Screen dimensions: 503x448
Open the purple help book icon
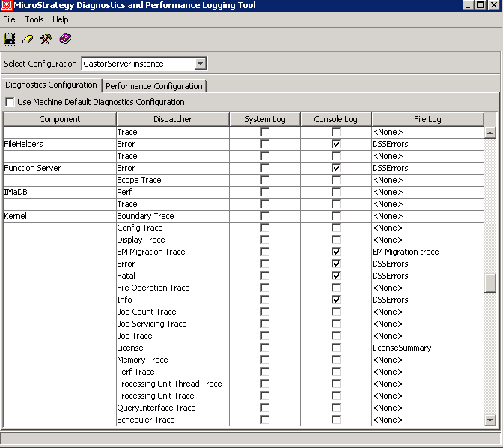[x=65, y=39]
